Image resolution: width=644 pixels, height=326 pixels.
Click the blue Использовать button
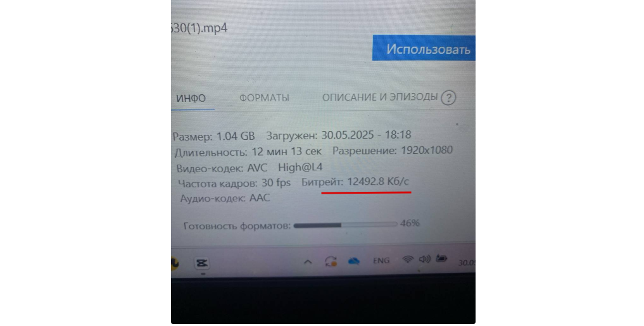424,49
